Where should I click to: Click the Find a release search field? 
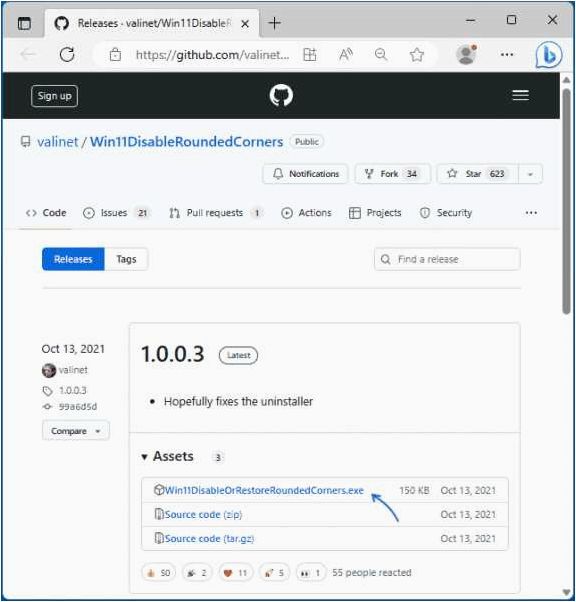tap(447, 259)
